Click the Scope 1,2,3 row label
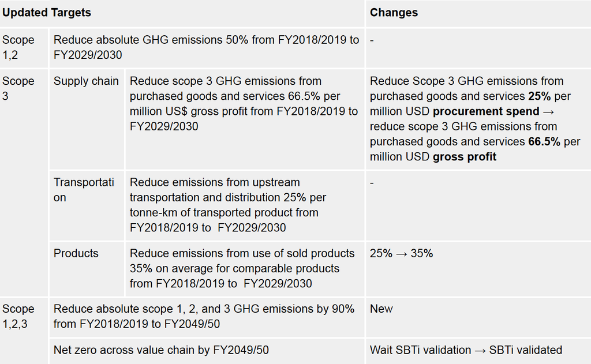 [x=24, y=331]
